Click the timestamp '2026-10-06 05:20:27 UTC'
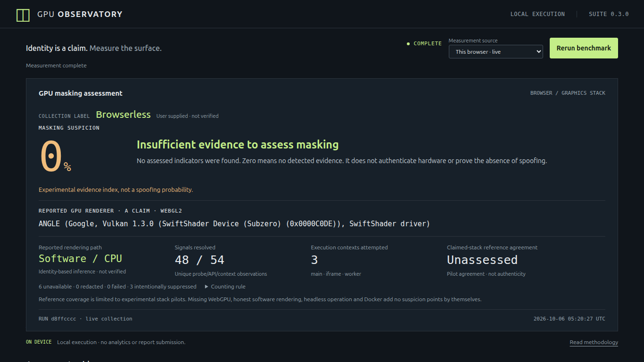644x362 pixels. point(570,319)
